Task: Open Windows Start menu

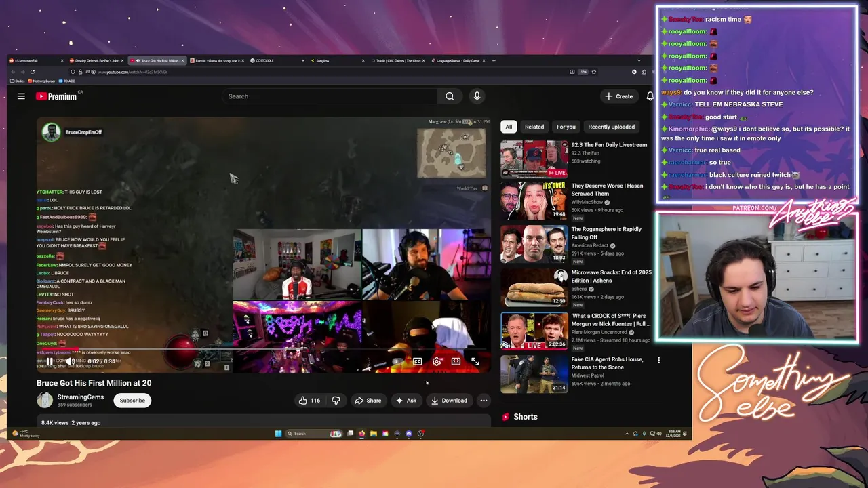Action: coord(278,434)
